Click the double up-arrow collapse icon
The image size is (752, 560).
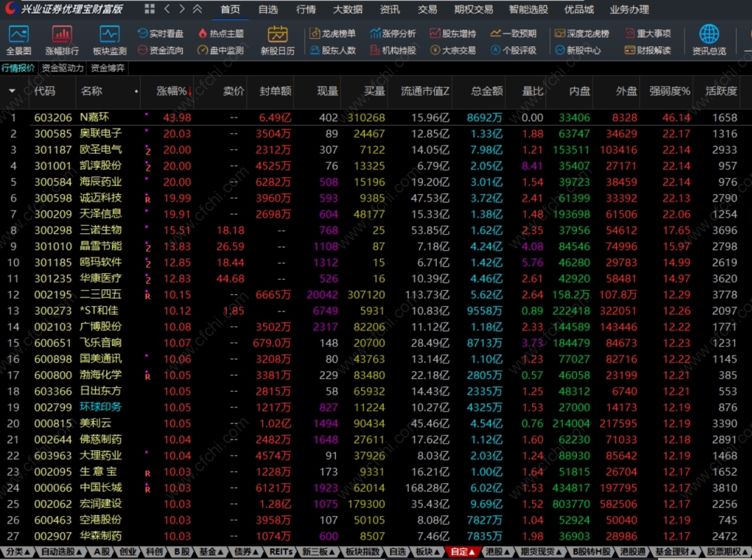click(197, 8)
